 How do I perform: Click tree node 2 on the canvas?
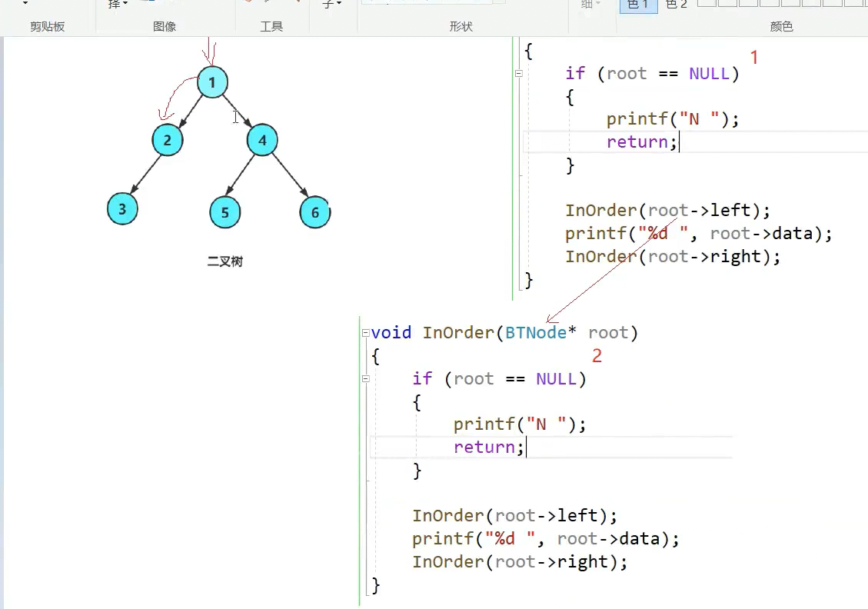(167, 140)
